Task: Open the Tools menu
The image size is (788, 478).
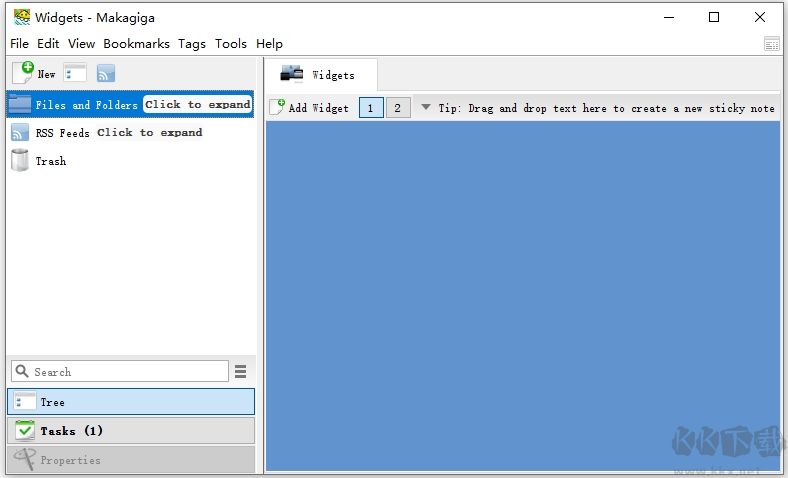Action: tap(231, 44)
